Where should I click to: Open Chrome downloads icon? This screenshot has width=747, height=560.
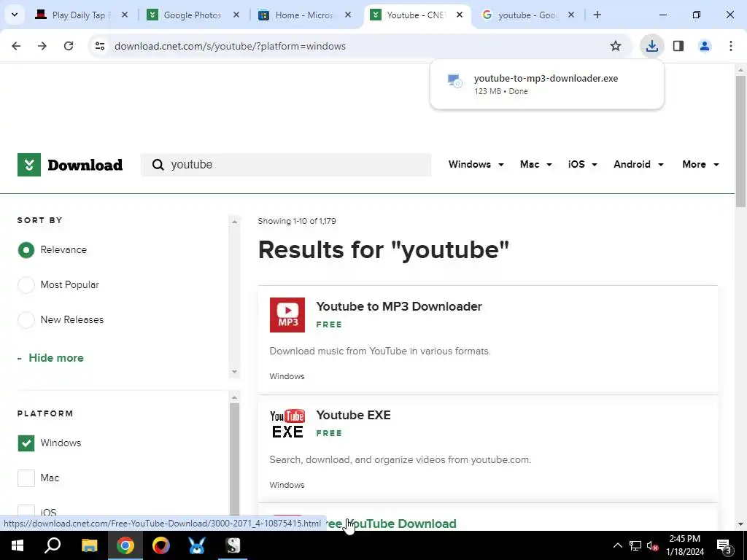[x=651, y=46]
